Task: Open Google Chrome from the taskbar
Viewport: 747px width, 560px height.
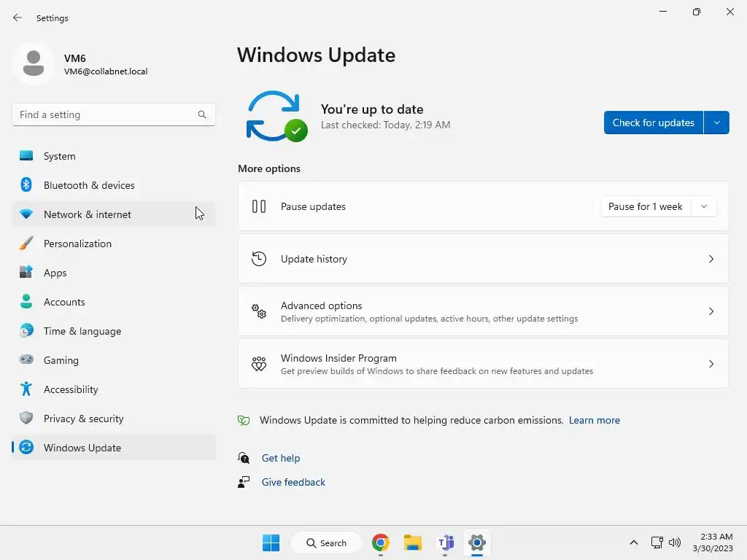Action: pos(381,542)
